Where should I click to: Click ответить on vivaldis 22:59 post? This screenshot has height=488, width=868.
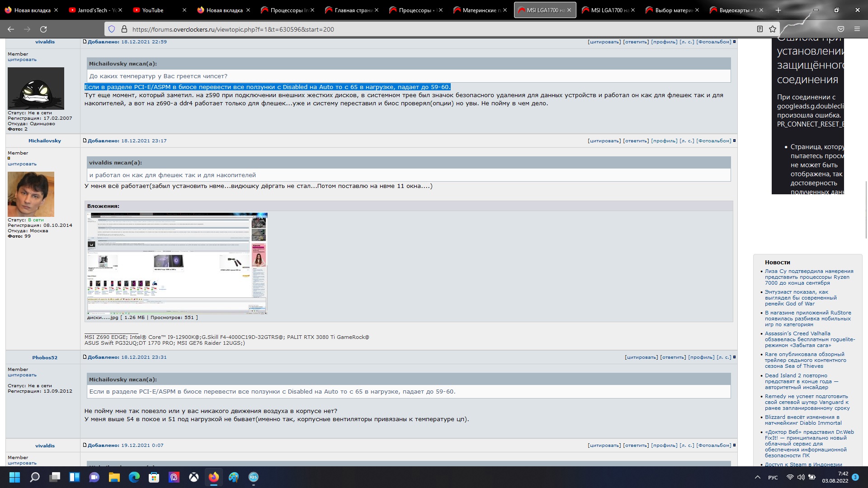pos(636,42)
